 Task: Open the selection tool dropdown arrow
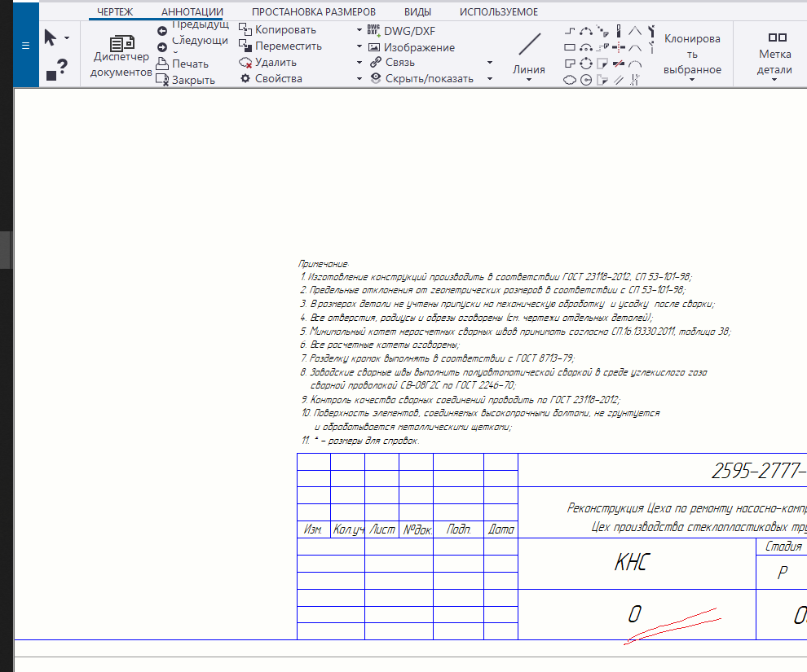point(67,38)
